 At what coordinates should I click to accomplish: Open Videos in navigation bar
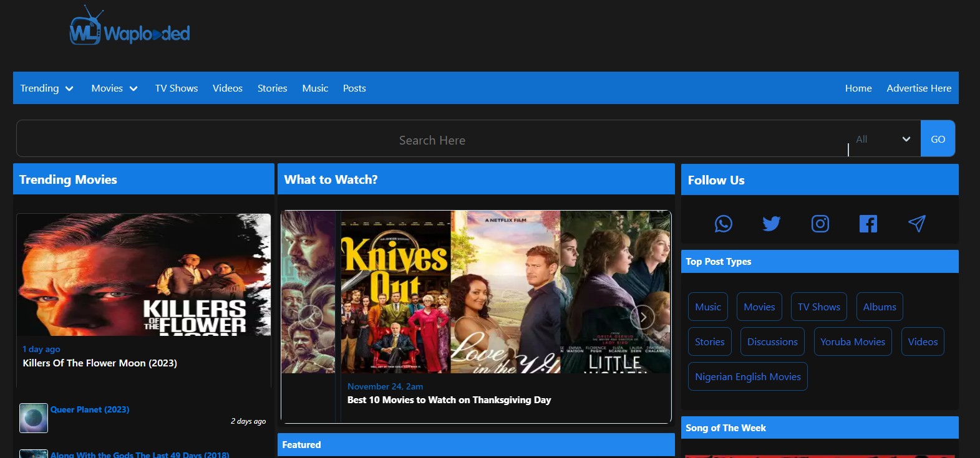pyautogui.click(x=228, y=88)
